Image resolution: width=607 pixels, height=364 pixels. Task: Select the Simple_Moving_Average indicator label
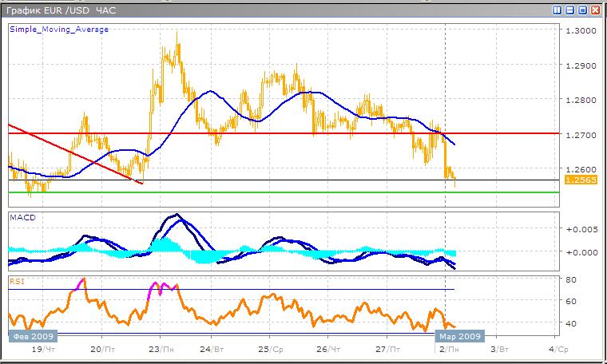click(59, 30)
